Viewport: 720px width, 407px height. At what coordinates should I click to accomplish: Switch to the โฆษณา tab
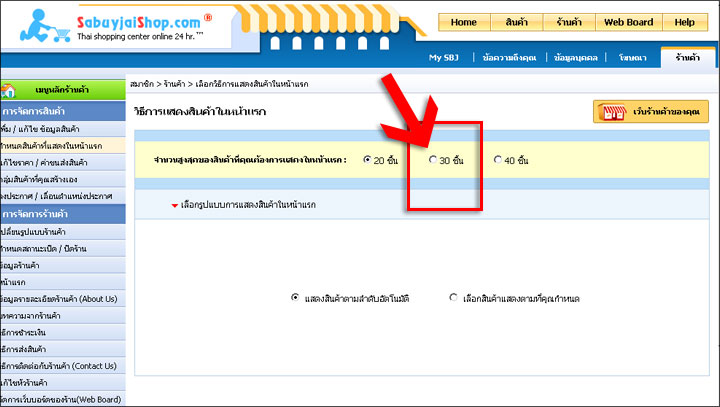point(633,57)
